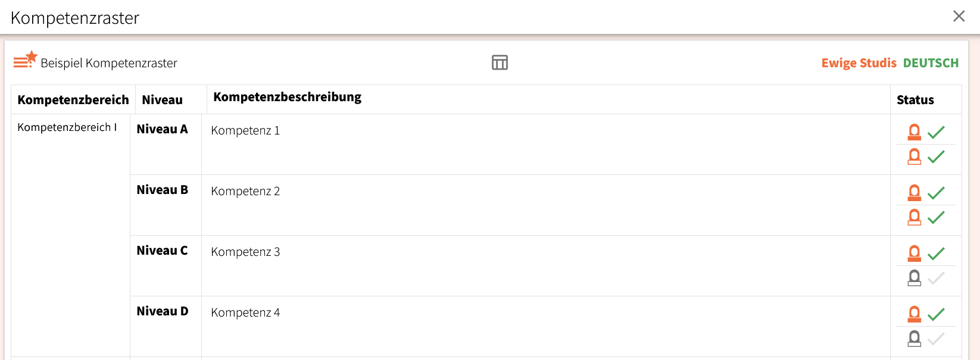
Task: Click the lower orange stamp icon for Kompetenz 1
Action: pos(914,156)
